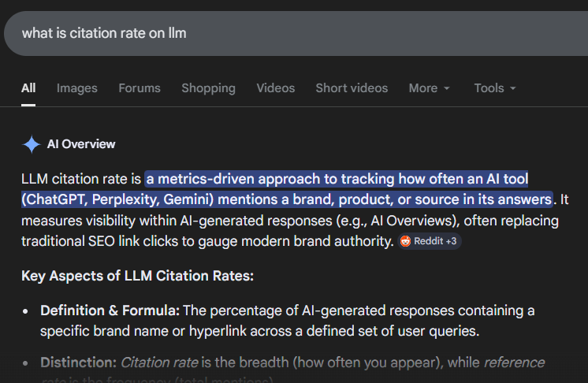Viewport: 588px width, 383px height.
Task: Select the All results tab
Action: [28, 88]
